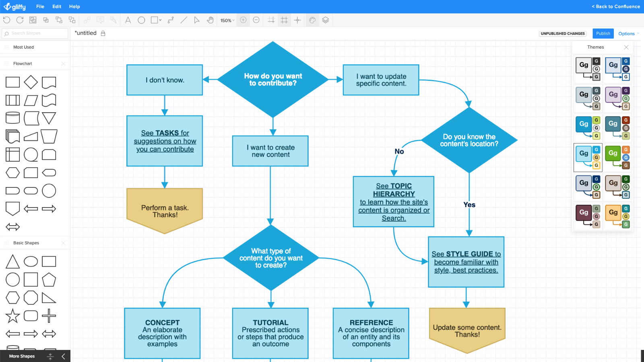
Task: Pick the Basic Shapes pentagon shape
Action: [49, 280]
